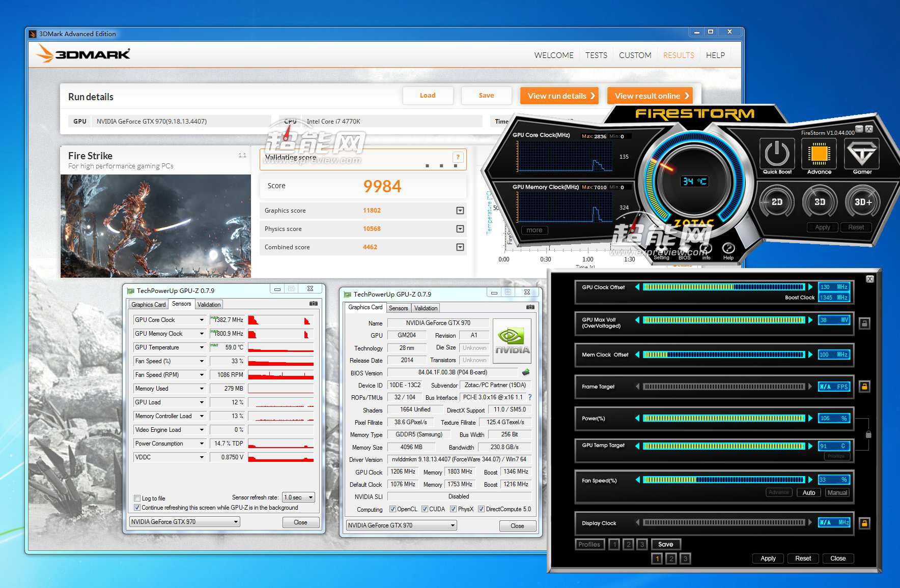This screenshot has width=900, height=588.
Task: Select active profile slot 1
Action: (657, 558)
